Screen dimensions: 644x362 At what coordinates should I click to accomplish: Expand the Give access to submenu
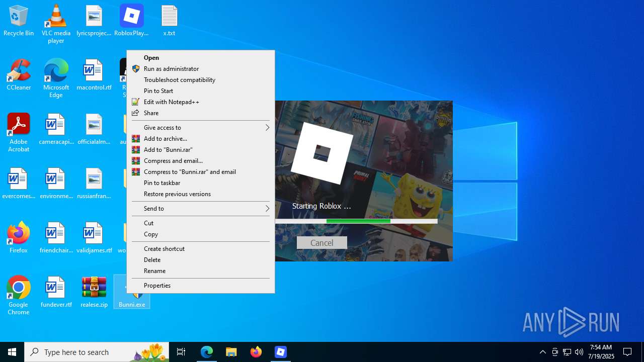point(200,128)
